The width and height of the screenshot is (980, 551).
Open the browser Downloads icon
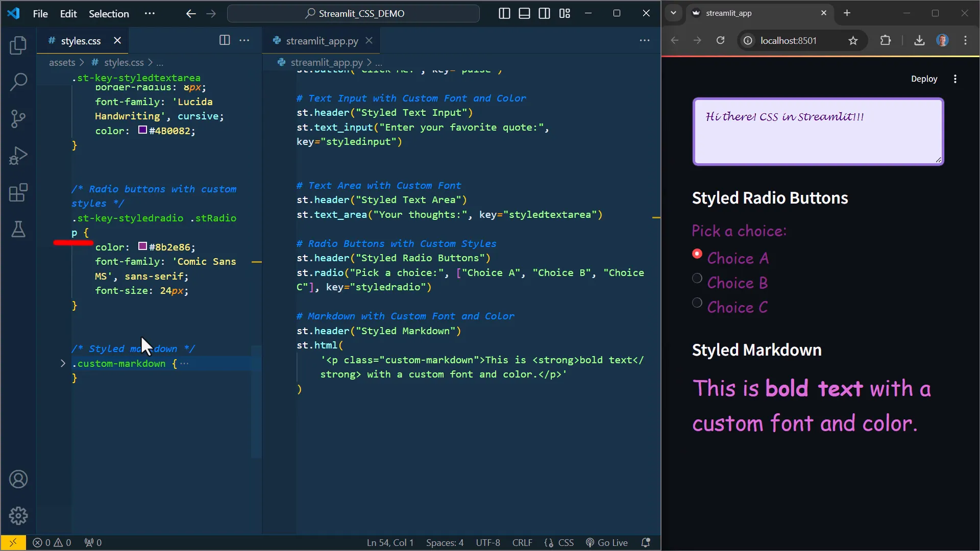pos(919,40)
